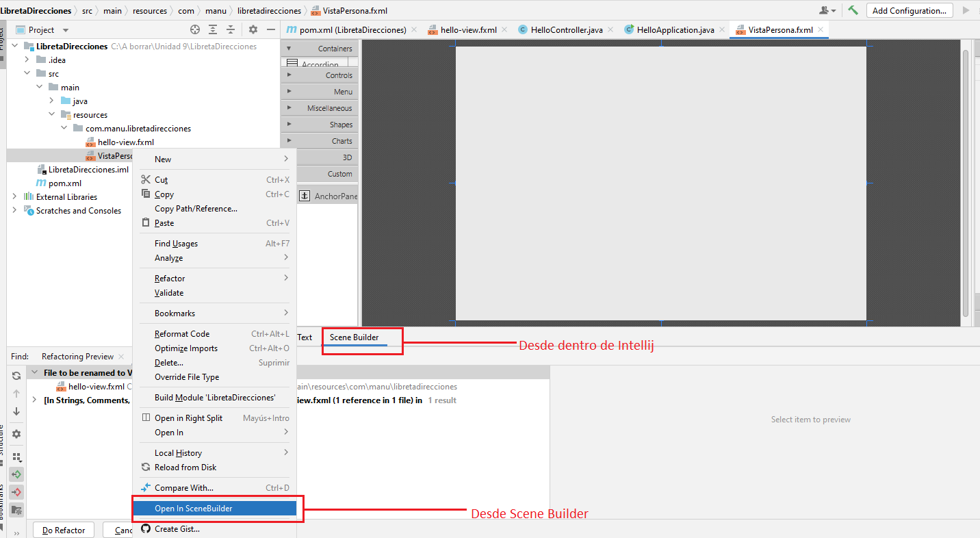
Task: Toggle green include-usage arrow icon
Action: (x=16, y=474)
